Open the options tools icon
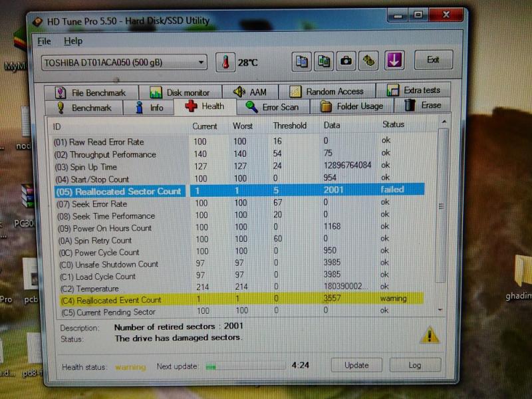This screenshot has width=532, height=399. click(x=368, y=61)
